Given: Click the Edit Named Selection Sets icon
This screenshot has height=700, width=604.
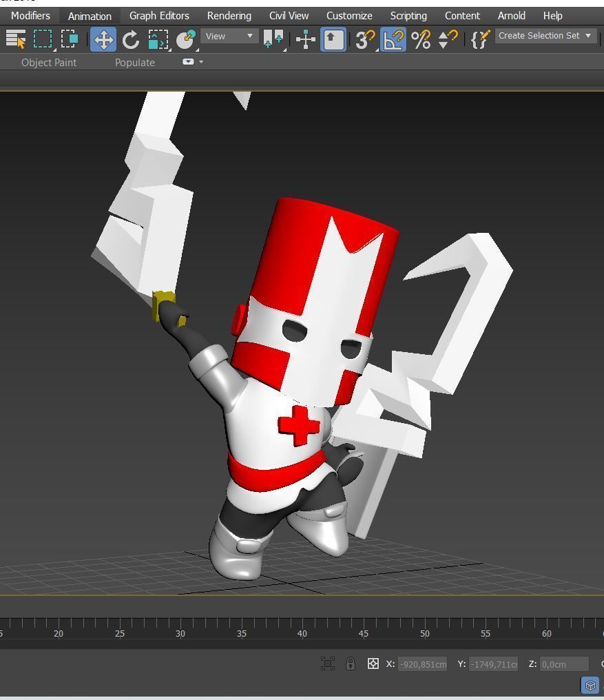Looking at the screenshot, I should click(x=481, y=39).
